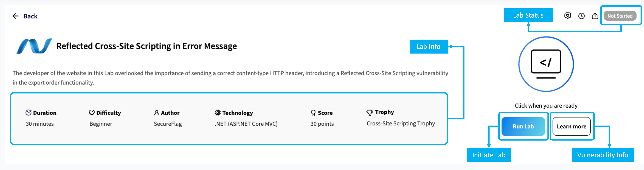Click the Not Started status badge
Viewport: 644px width, 170px height.
tap(620, 16)
